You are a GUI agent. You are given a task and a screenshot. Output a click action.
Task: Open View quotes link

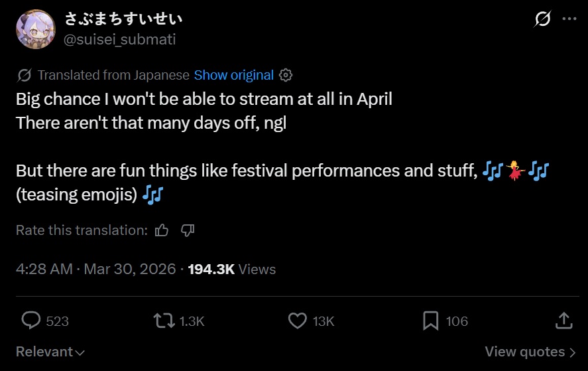[x=530, y=352]
